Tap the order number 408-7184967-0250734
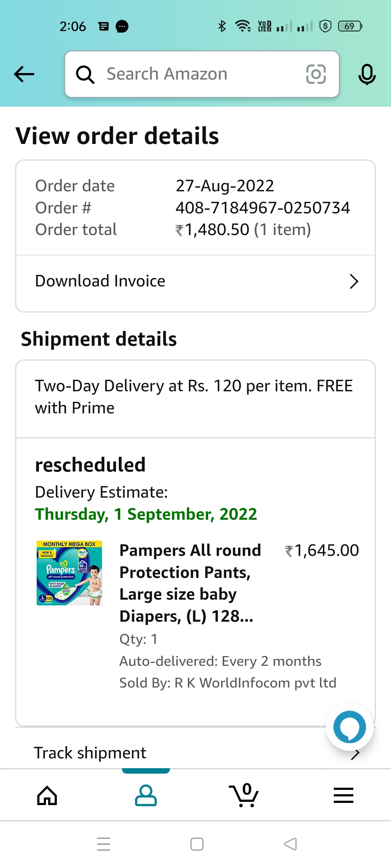This screenshot has height=868, width=391. point(262,208)
